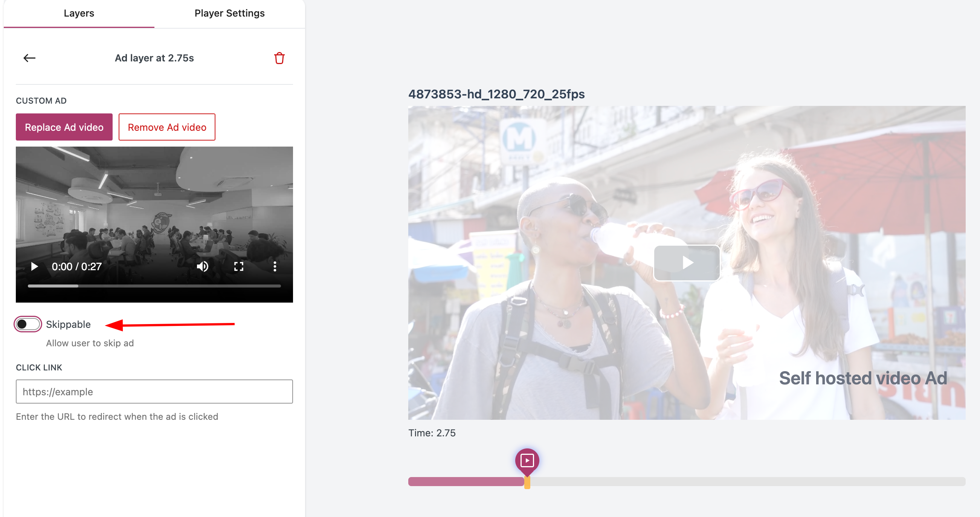
Task: Click the Replace Ad video button
Action: (x=64, y=127)
